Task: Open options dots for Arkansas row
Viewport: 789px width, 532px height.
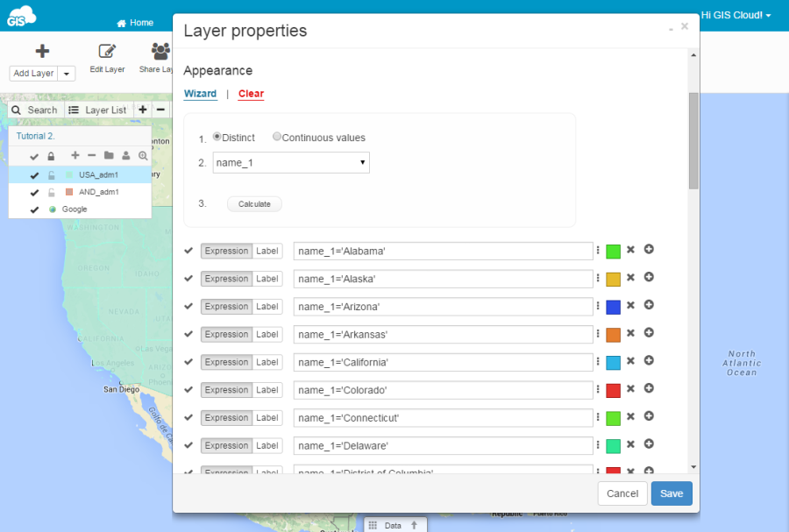Action: (x=598, y=333)
